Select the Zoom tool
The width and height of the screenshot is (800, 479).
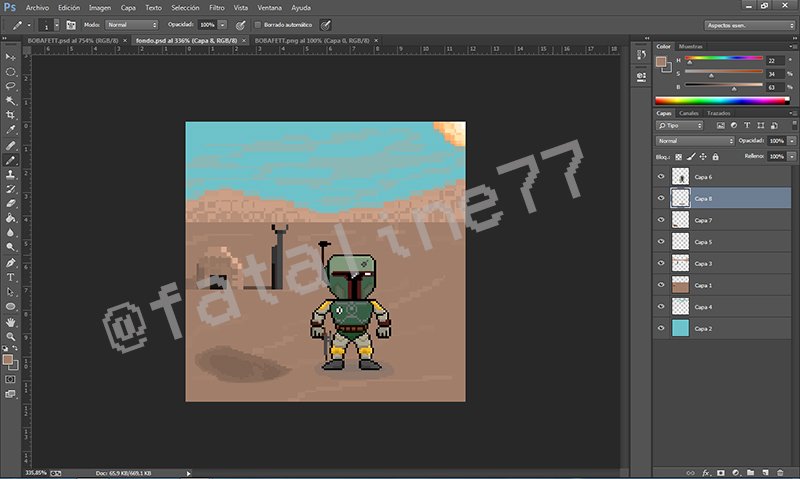coord(10,337)
